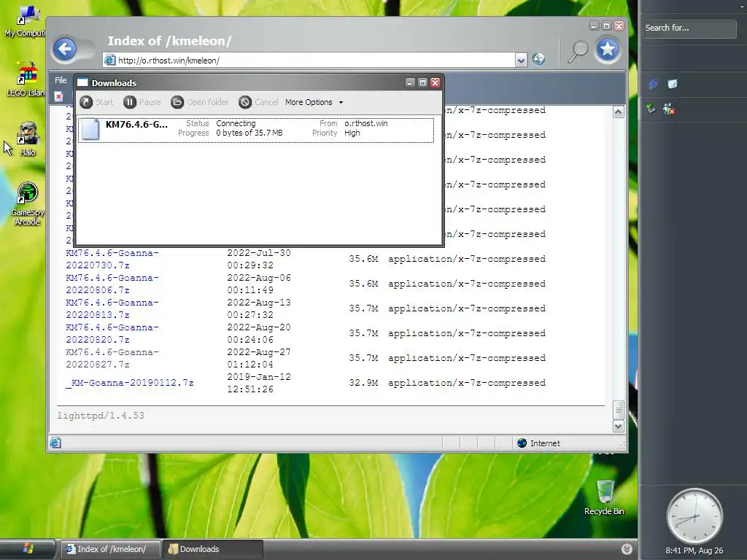
Task: Click the page scrollbar down arrow
Action: click(x=619, y=426)
